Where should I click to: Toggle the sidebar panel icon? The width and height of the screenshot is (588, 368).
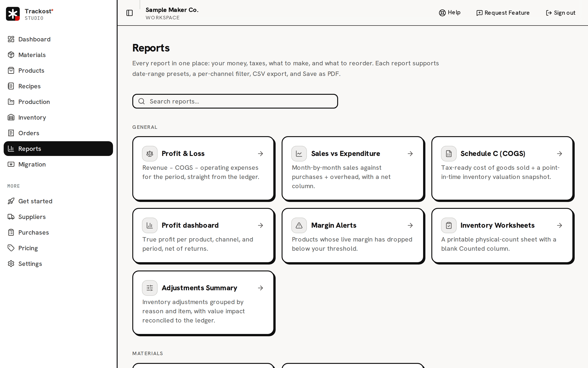click(x=130, y=13)
